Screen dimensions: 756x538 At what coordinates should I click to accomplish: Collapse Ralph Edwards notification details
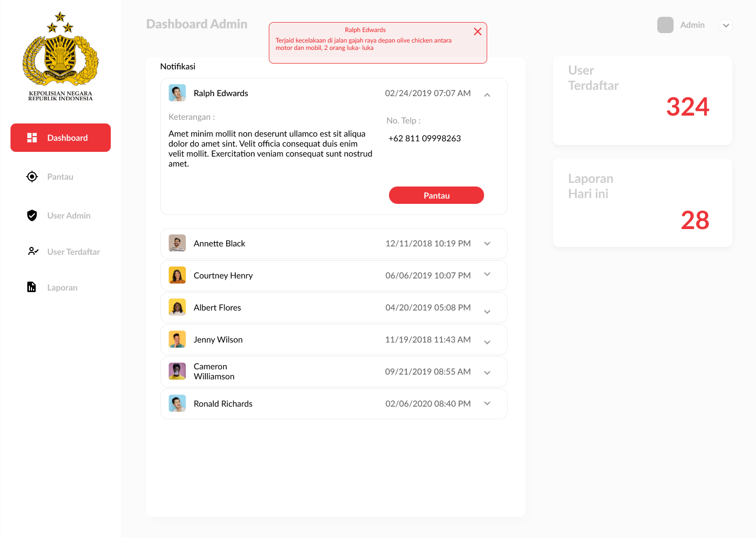tap(487, 95)
